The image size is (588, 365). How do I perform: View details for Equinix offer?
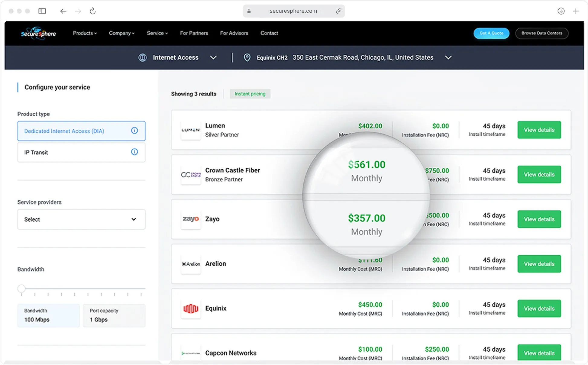click(x=539, y=308)
